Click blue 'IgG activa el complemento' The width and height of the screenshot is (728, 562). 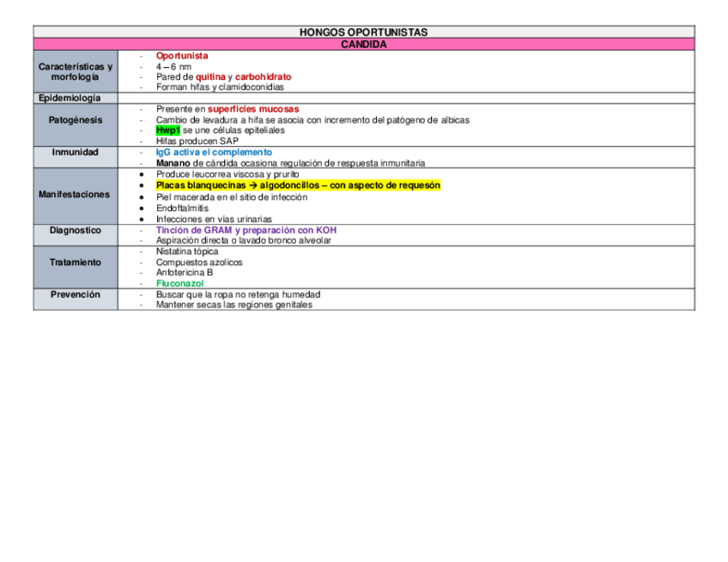click(214, 152)
